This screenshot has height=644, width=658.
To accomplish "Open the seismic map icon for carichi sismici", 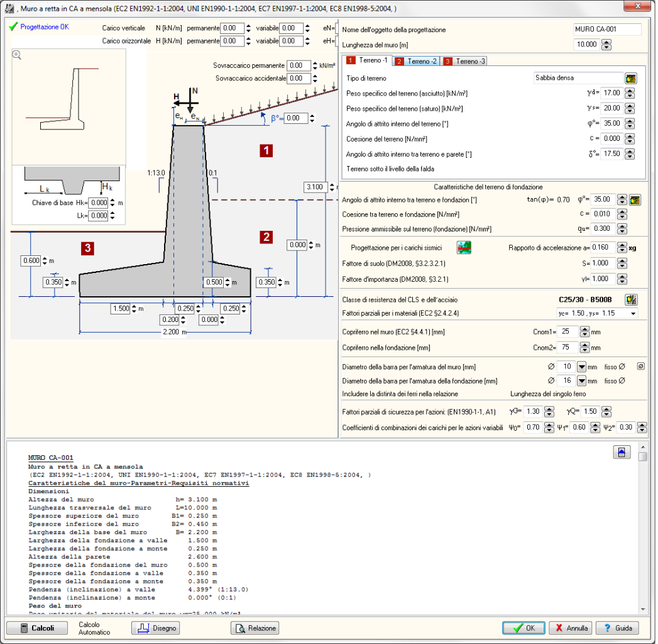I will coord(464,247).
